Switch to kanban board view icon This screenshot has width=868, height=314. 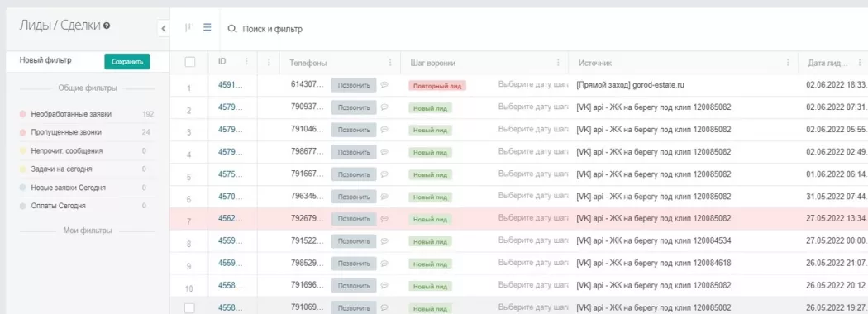(189, 28)
